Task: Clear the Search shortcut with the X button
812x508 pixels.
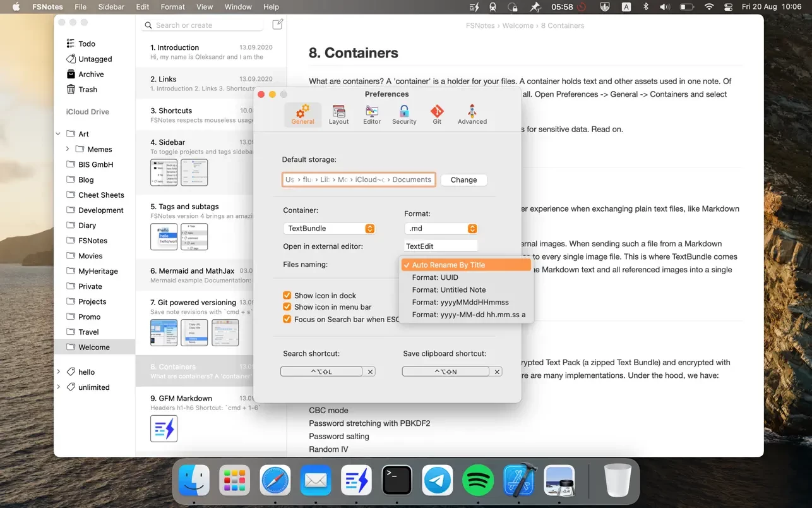Action: tap(370, 372)
